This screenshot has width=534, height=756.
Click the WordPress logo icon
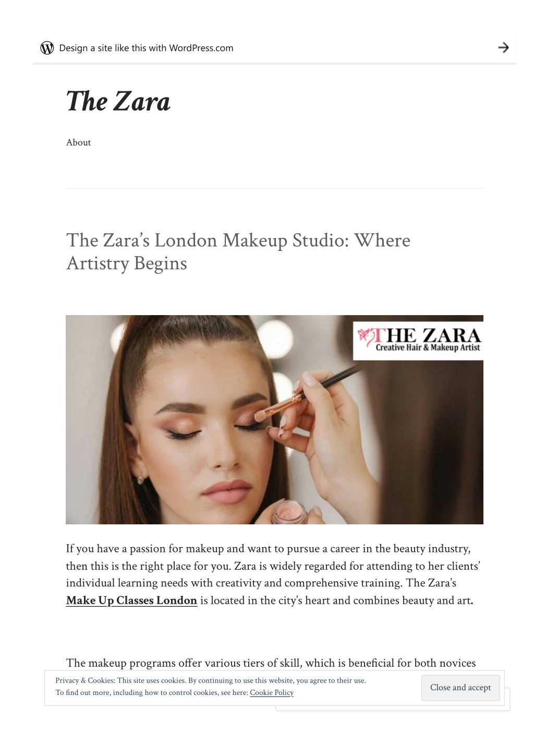(47, 48)
